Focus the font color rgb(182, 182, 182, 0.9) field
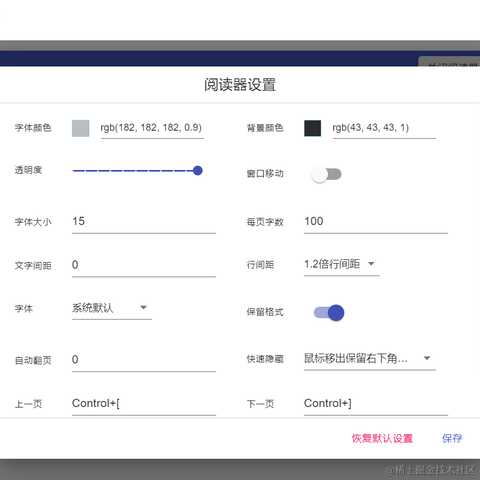This screenshot has width=480, height=480. [152, 128]
